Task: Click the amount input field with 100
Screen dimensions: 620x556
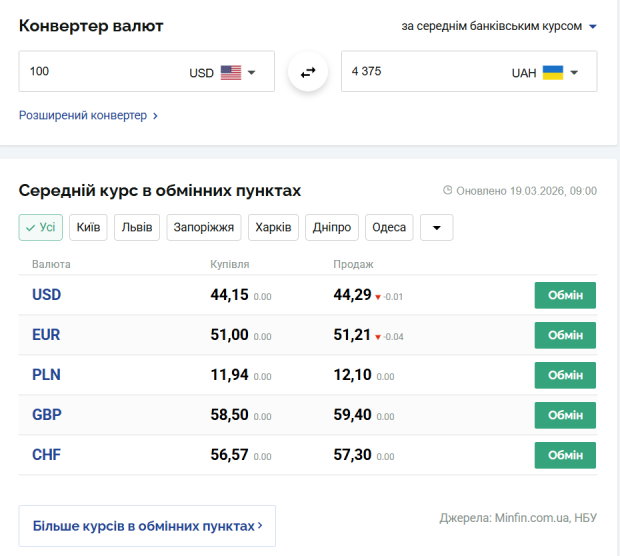Action: click(100, 72)
